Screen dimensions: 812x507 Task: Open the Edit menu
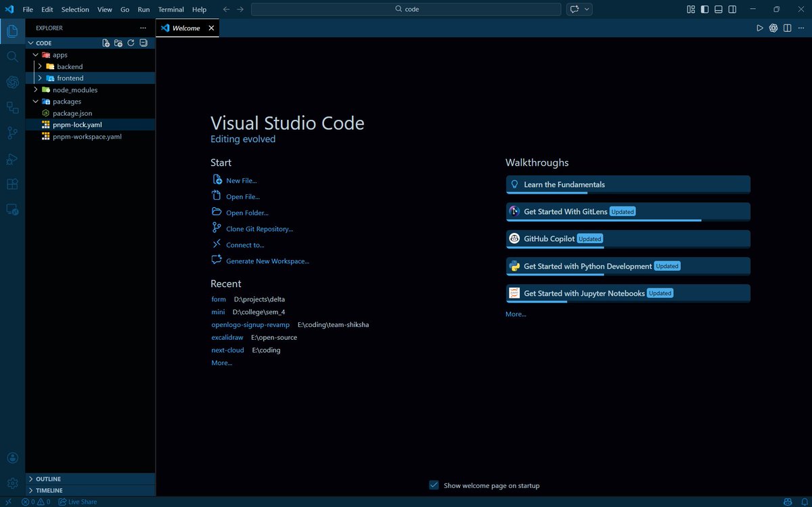pos(47,9)
